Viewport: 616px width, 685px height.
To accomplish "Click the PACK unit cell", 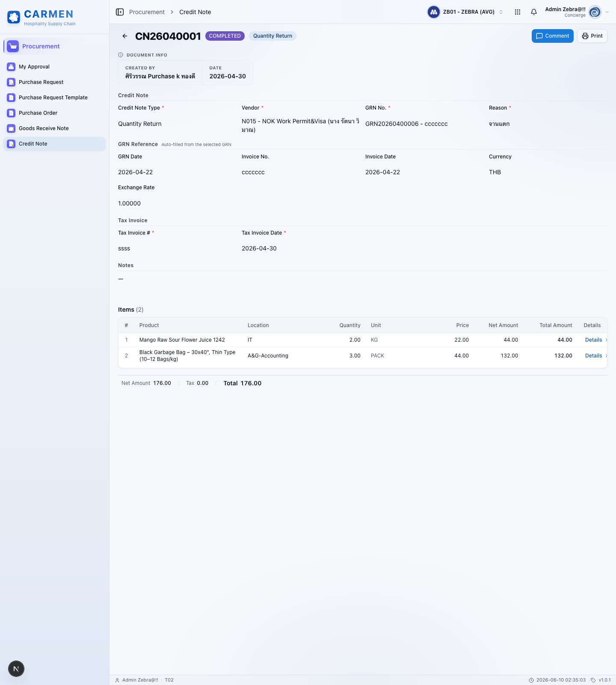I will tap(377, 356).
